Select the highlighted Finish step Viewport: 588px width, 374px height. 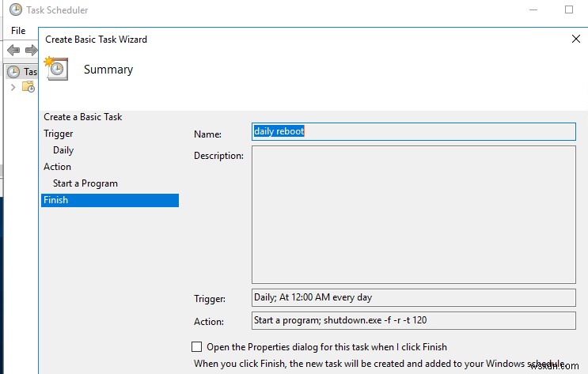point(56,200)
